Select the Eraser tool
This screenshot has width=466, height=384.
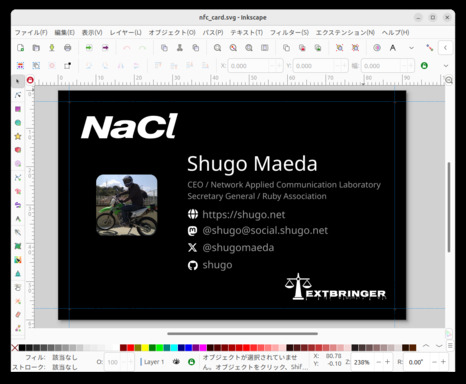click(18, 314)
